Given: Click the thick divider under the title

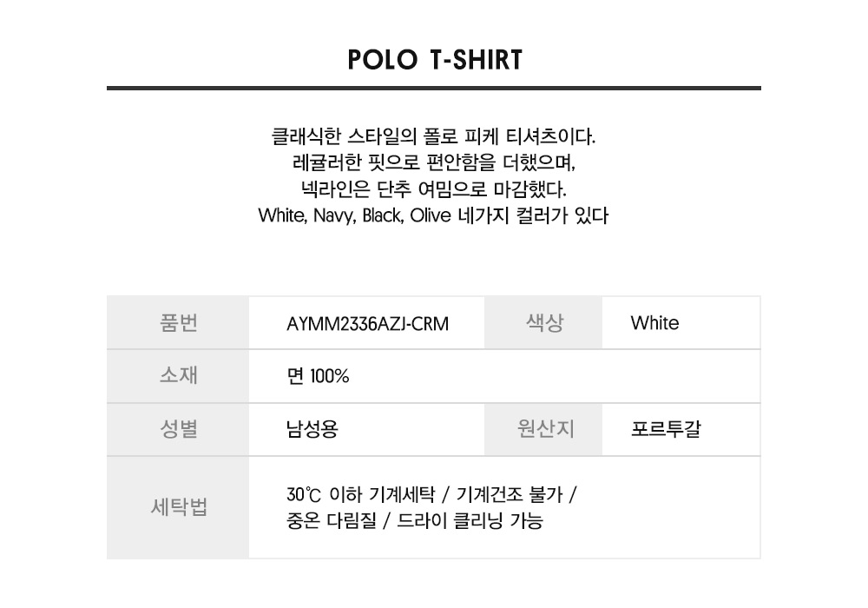Looking at the screenshot, I should point(434,88).
